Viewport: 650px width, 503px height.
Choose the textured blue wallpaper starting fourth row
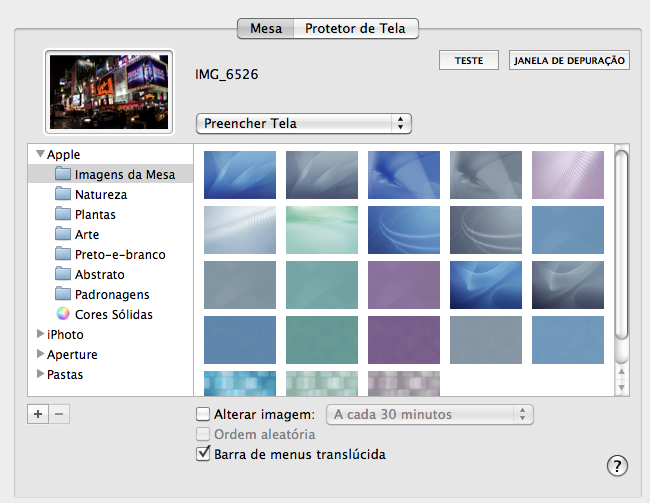[x=240, y=340]
